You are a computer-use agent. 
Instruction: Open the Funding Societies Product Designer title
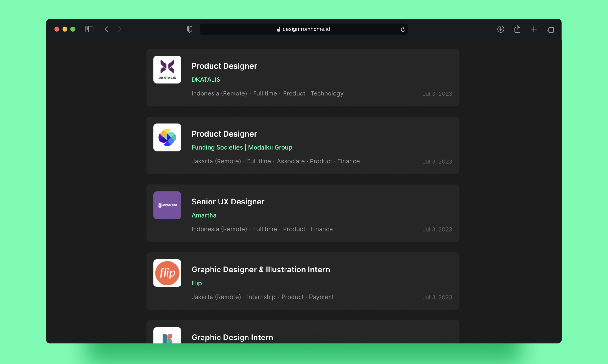click(224, 134)
